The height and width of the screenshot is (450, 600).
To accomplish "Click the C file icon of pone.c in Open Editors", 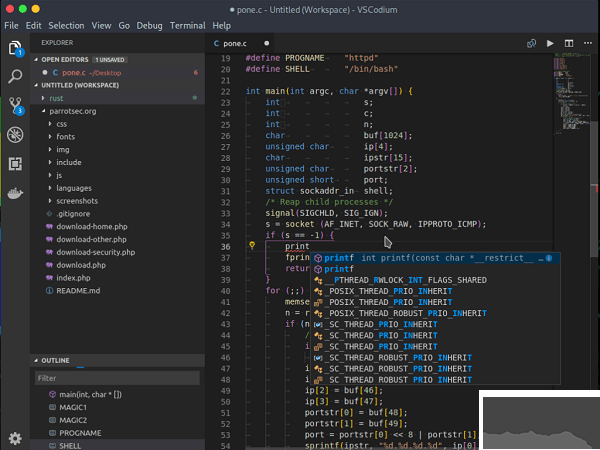I will [55, 72].
